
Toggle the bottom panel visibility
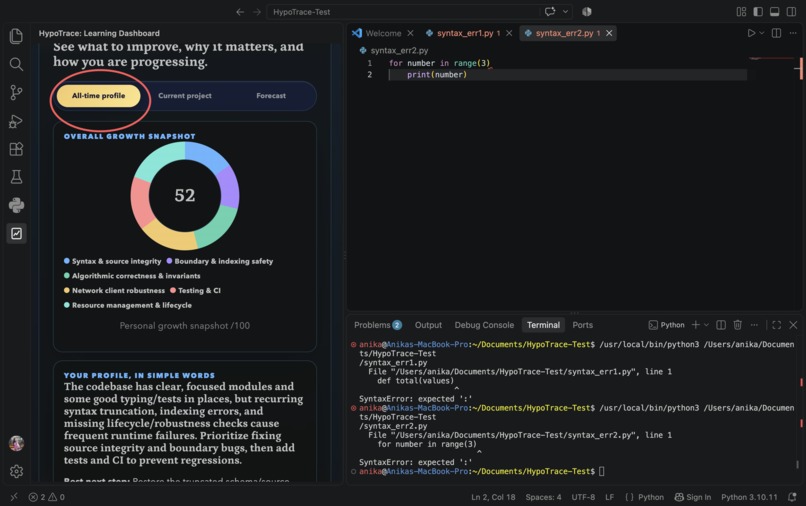coord(775,11)
